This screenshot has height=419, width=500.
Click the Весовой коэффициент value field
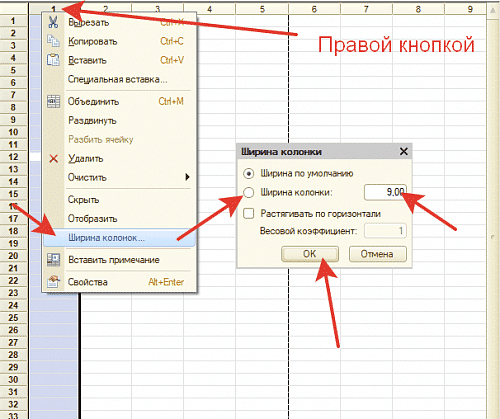385,231
